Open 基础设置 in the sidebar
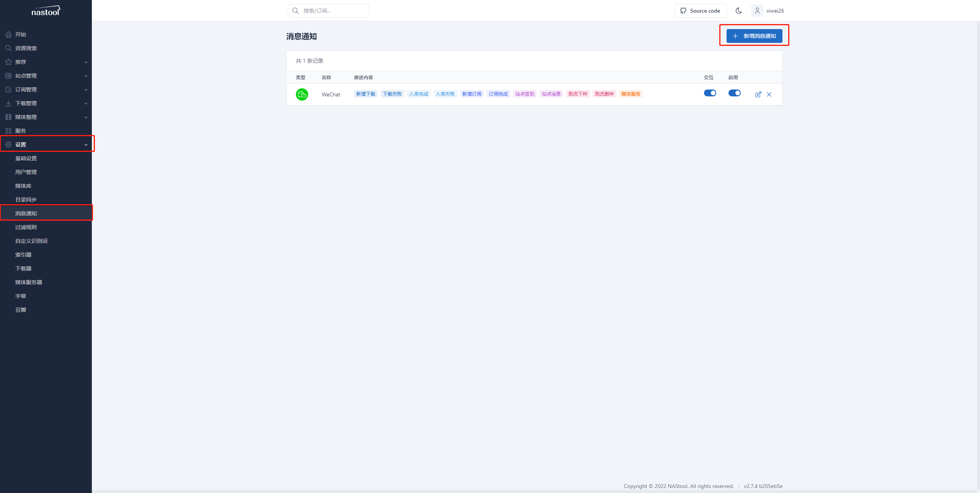The image size is (980, 493). click(26, 158)
